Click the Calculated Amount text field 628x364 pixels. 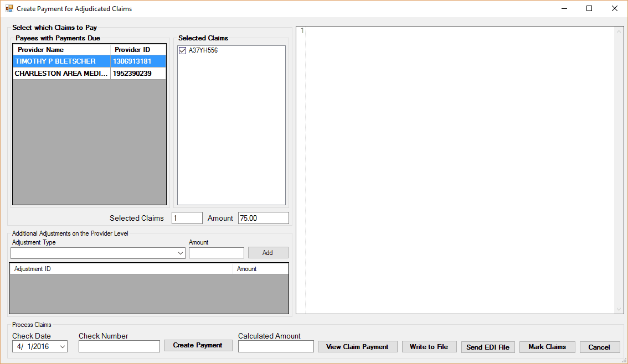click(276, 346)
